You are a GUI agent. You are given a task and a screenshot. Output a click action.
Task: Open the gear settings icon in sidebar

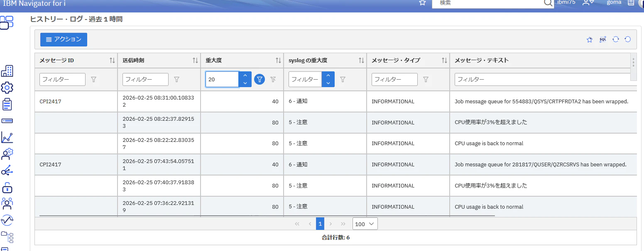tap(7, 88)
